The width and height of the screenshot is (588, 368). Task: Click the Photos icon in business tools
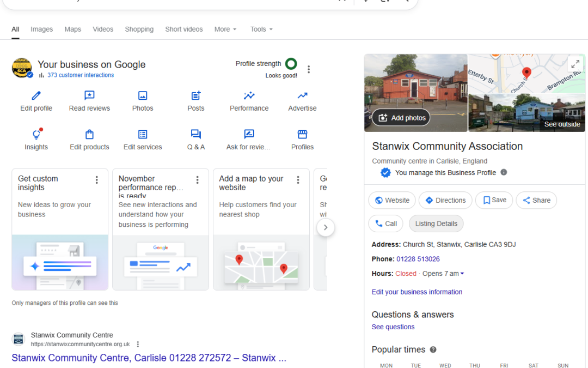coord(143,96)
